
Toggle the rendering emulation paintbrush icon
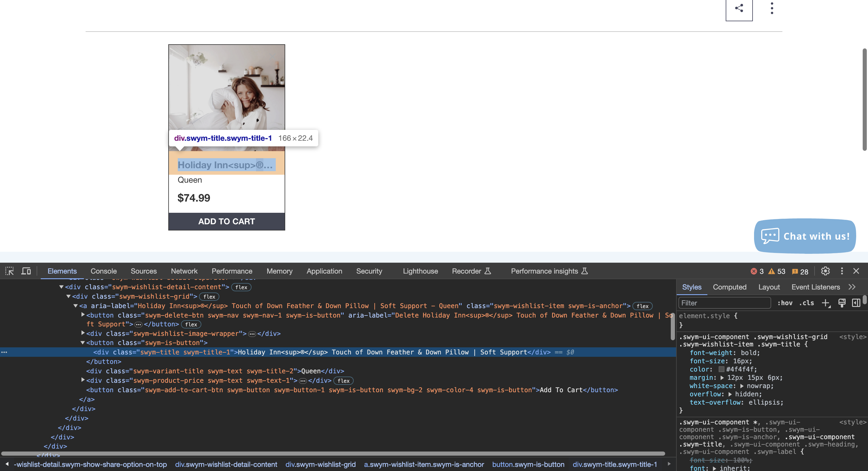(842, 303)
